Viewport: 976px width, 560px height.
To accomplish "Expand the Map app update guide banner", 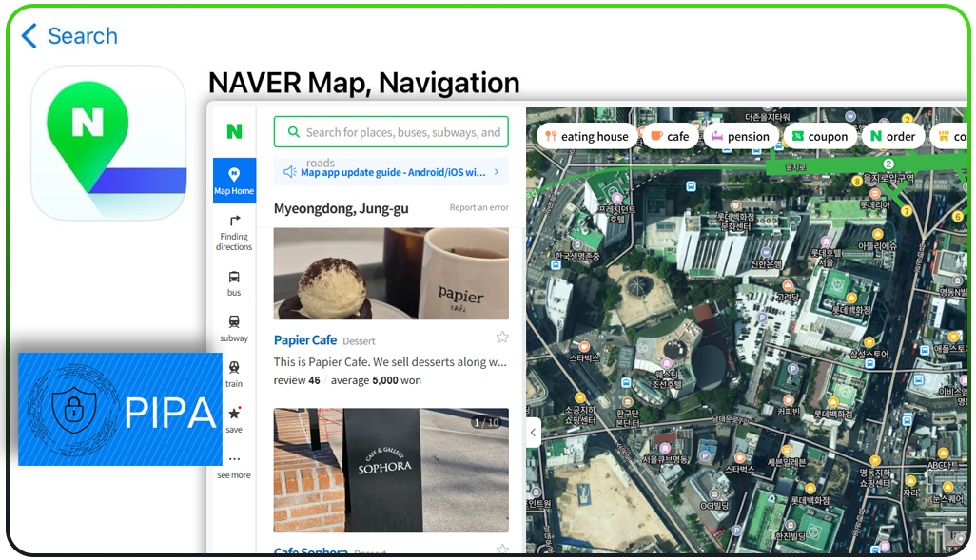I will coord(391,172).
